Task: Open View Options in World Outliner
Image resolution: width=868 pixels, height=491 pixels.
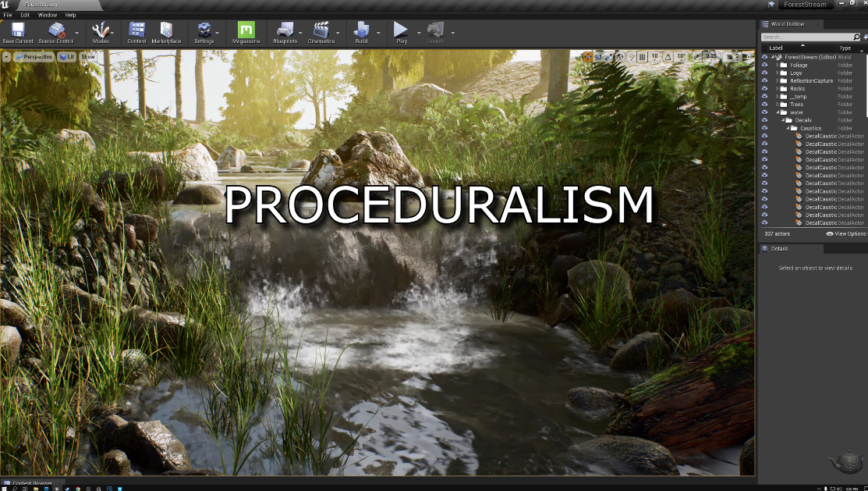Action: pyautogui.click(x=846, y=234)
